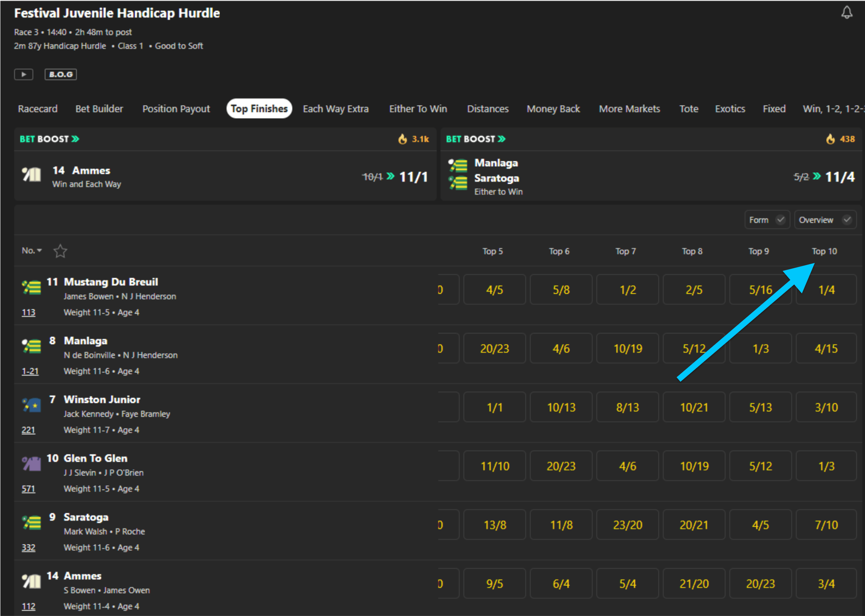Click the B.O.G badge icon
The width and height of the screenshot is (865, 616).
pos(60,74)
